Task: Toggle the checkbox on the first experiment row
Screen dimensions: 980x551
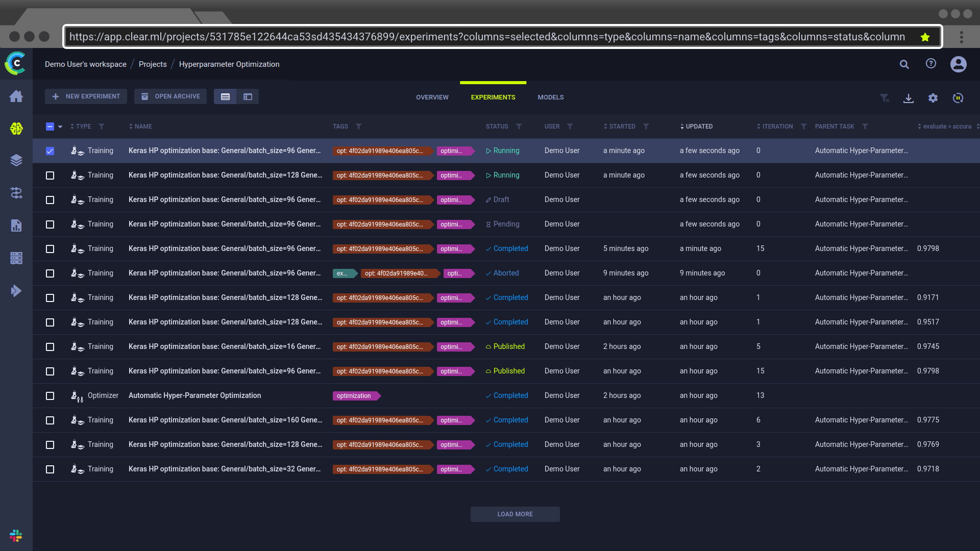Action: (50, 150)
